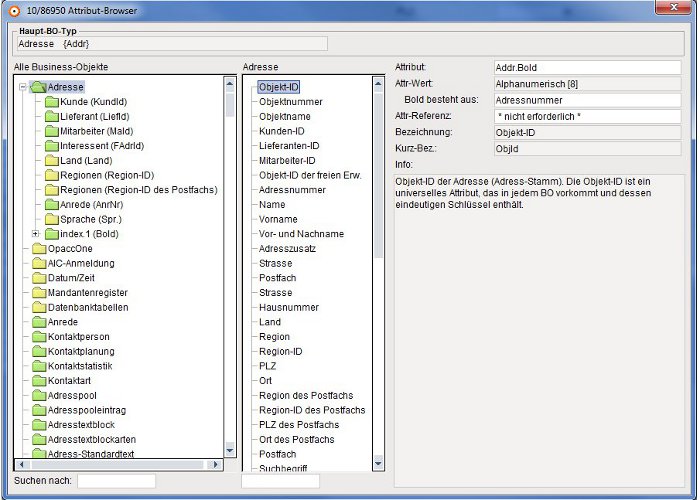Click the Kontaktstatistik folder icon
Viewport: 700px width, 500px height.
[39, 366]
